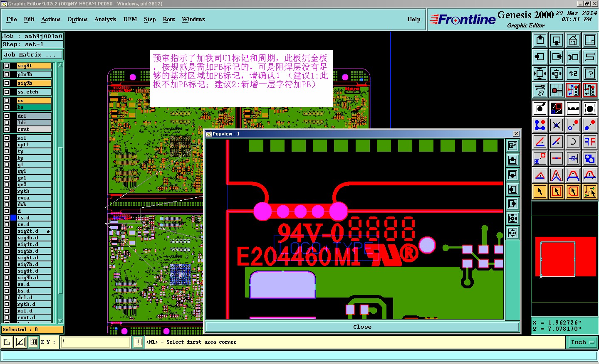Select the net select arrow tool

[590, 192]
